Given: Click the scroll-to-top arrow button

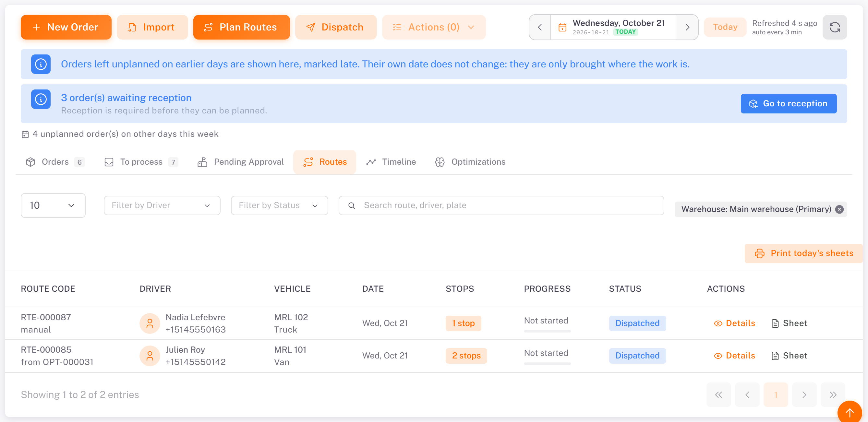Looking at the screenshot, I should [850, 412].
